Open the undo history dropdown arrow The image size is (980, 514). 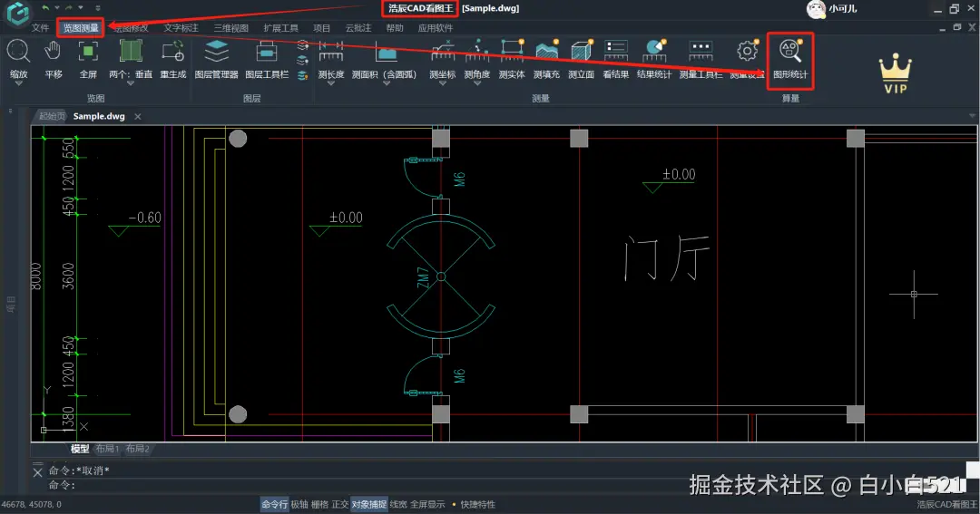(56, 7)
